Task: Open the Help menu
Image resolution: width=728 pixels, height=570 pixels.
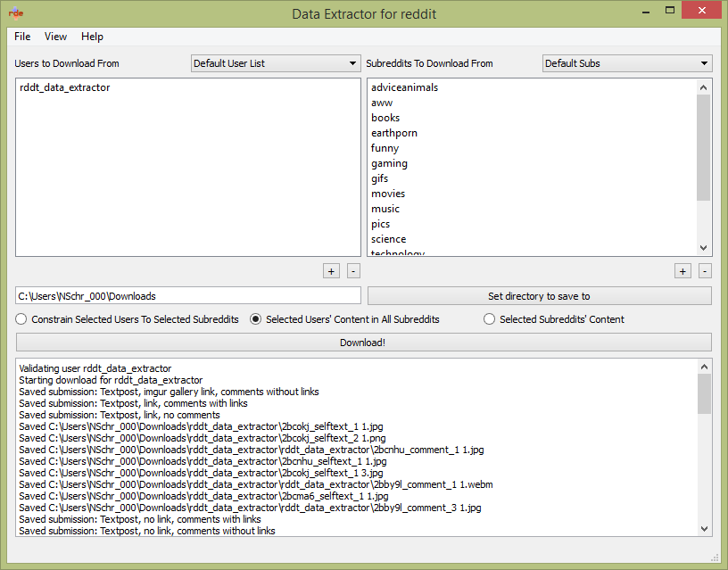Action: click(x=92, y=37)
